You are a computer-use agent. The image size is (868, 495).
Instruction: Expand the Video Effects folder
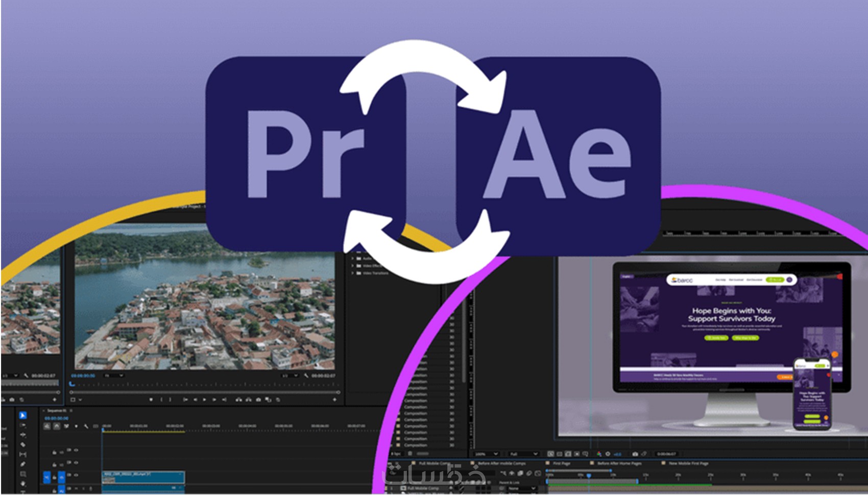point(353,265)
